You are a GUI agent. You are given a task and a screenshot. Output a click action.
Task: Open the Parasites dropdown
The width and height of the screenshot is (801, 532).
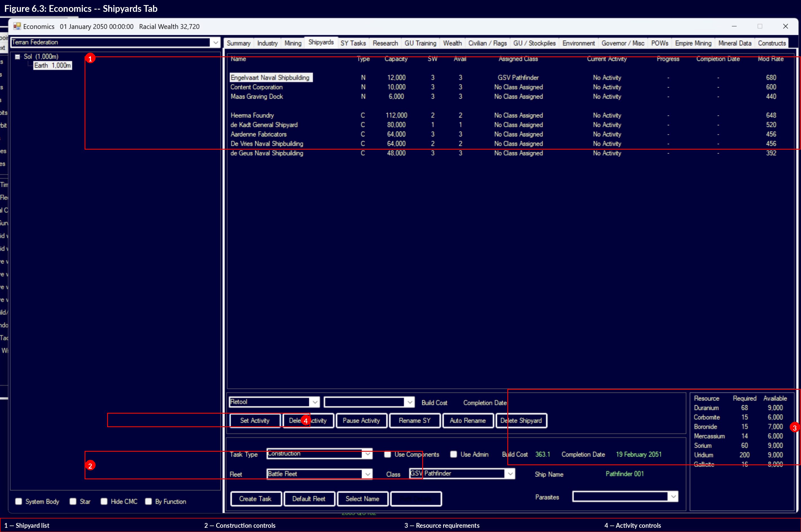click(x=674, y=496)
